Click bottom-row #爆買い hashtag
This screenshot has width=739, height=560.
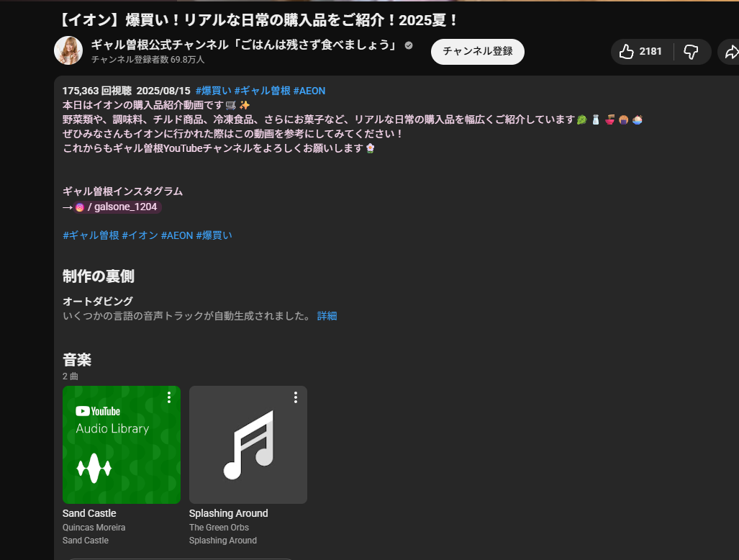click(x=214, y=235)
